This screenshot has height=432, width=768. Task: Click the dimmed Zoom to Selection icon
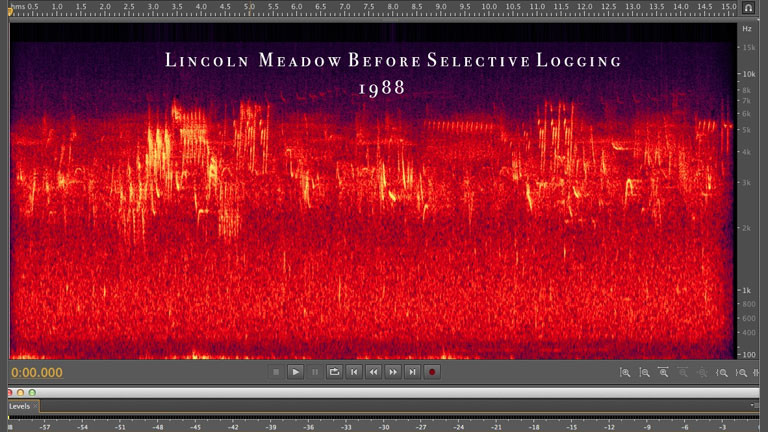coord(702,373)
